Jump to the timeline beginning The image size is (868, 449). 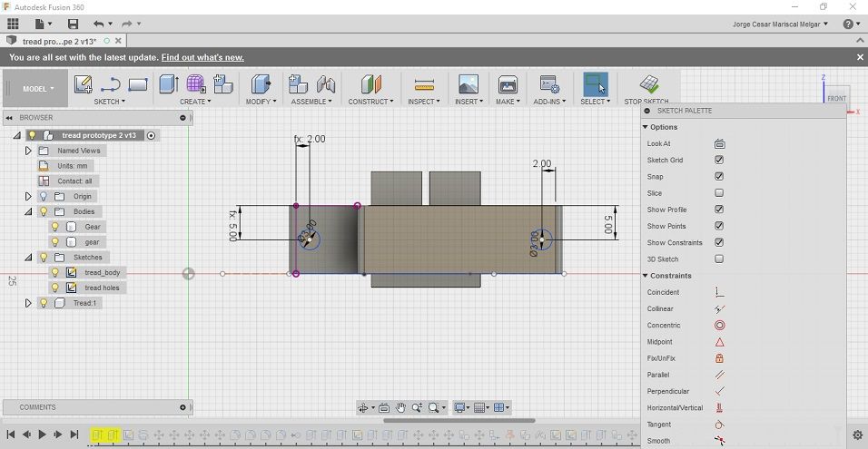tap(11, 434)
